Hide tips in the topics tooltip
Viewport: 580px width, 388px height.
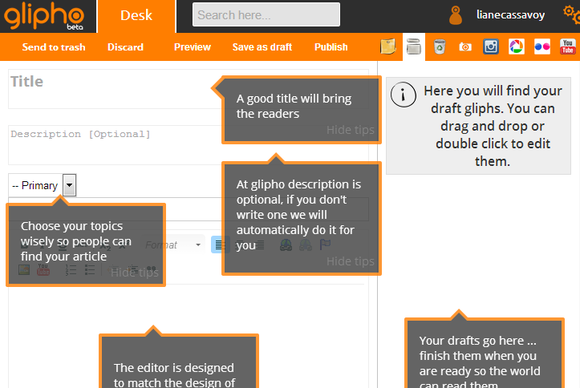click(x=135, y=273)
